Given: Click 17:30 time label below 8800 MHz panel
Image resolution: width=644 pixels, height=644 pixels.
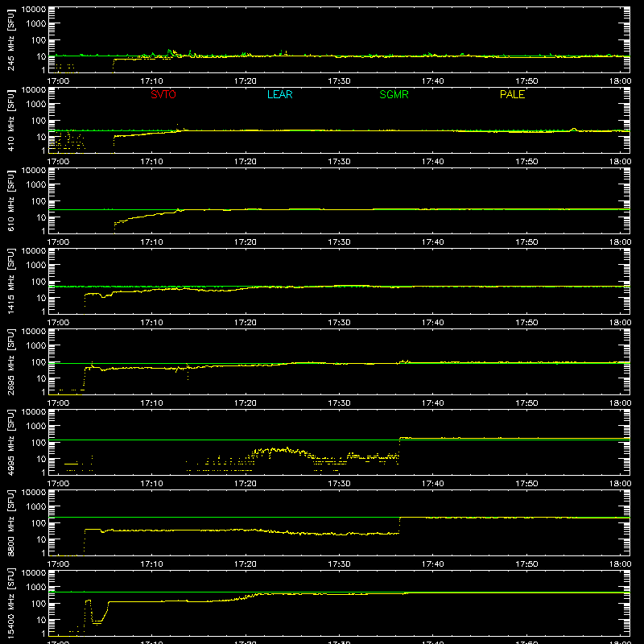Looking at the screenshot, I should (339, 564).
